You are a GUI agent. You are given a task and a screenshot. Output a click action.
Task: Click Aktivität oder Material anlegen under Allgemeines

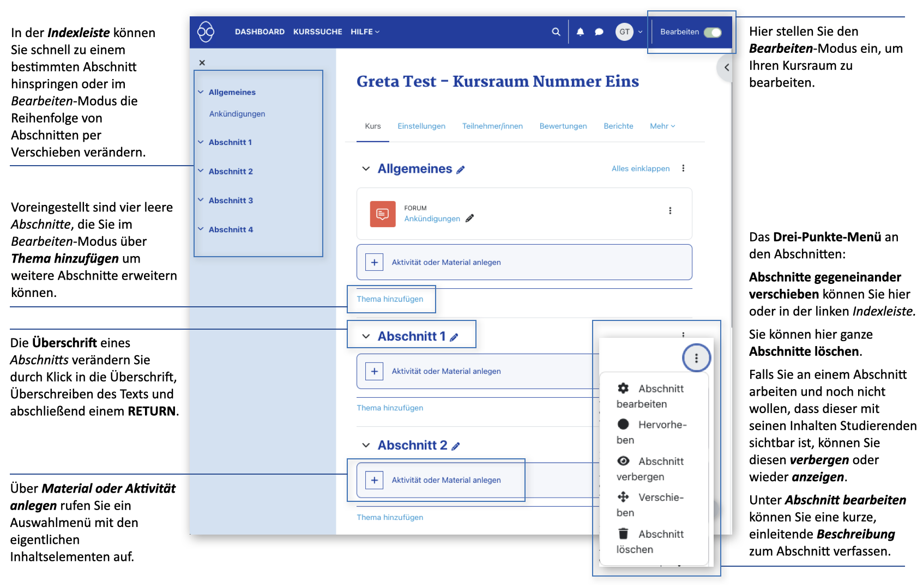[445, 263]
